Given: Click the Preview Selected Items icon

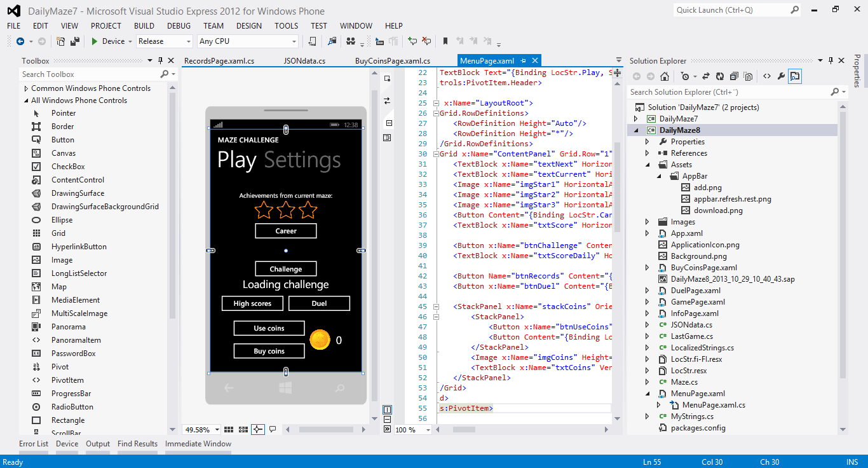Looking at the screenshot, I should pos(795,76).
